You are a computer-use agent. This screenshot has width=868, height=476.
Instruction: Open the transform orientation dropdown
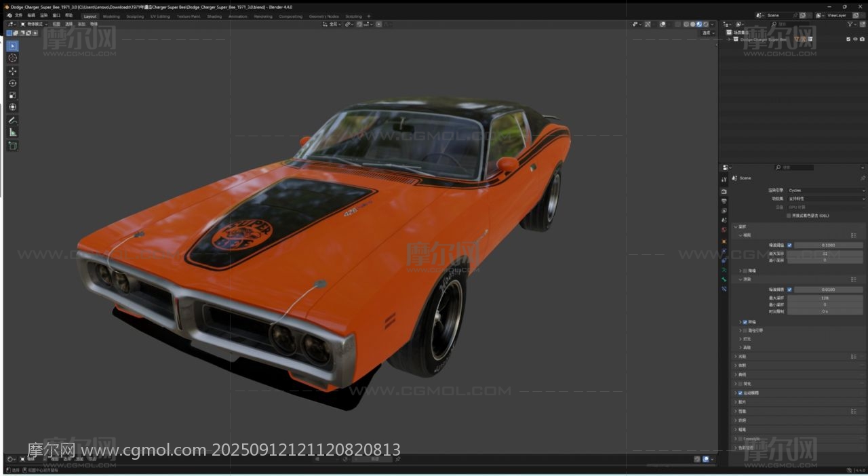coord(332,24)
